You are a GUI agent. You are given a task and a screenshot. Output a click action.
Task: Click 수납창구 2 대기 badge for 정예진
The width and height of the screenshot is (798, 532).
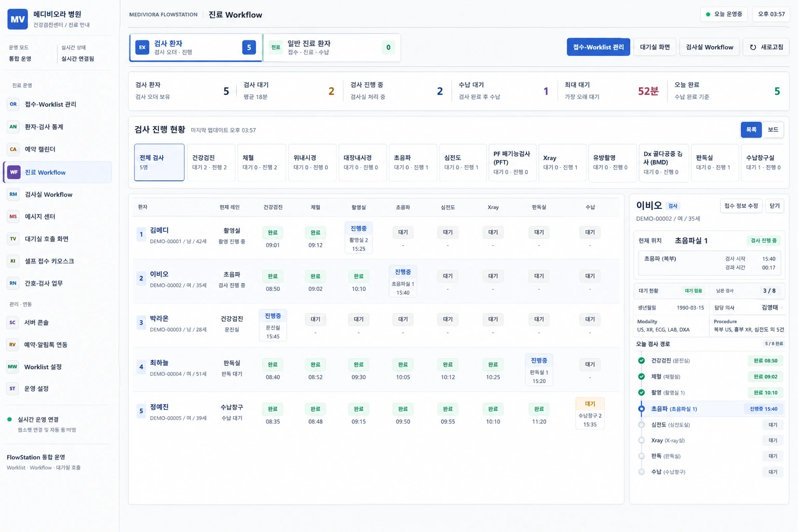590,414
